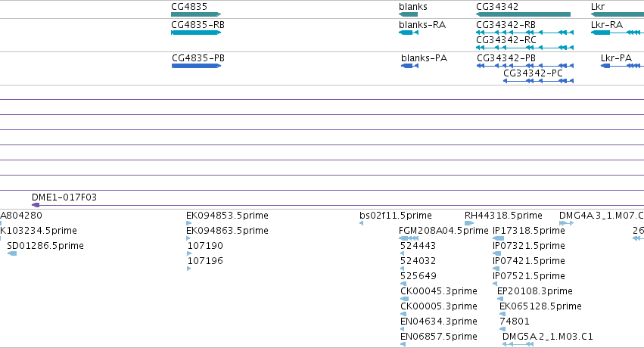Click EST EK094853.5prime
Screen dimensions: 644x348
tap(227, 216)
